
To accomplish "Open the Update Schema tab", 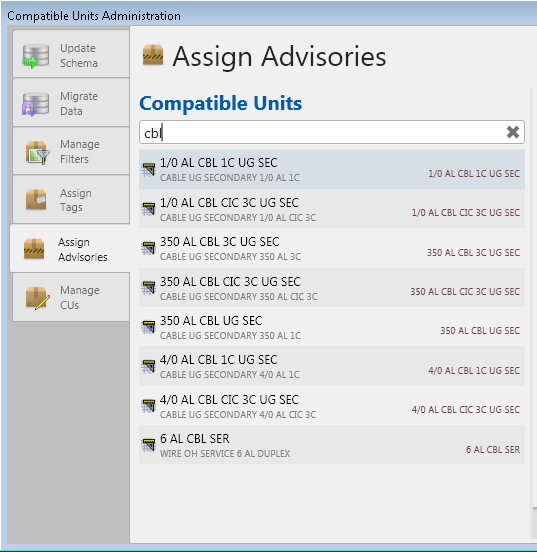I will tap(71, 54).
